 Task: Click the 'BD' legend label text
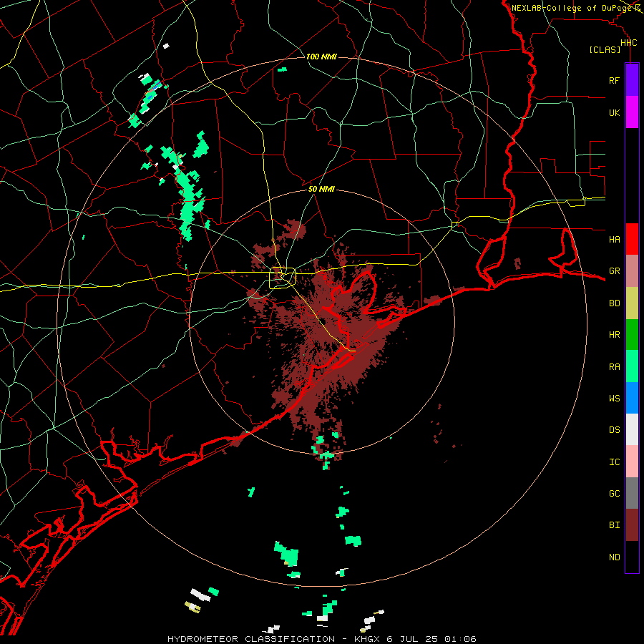pyautogui.click(x=614, y=303)
